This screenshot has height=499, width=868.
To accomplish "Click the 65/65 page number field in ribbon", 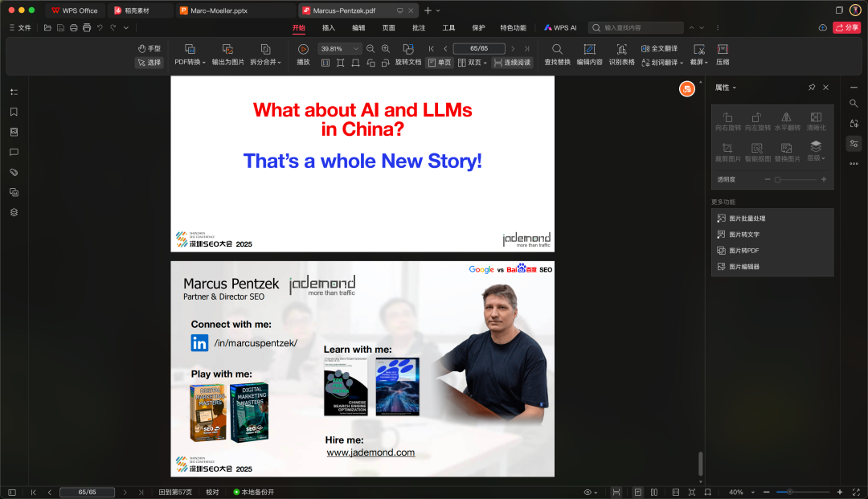I will coord(479,49).
